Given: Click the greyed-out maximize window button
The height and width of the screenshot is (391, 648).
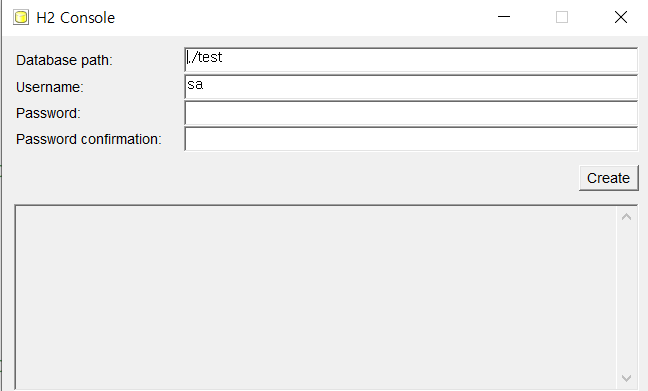Looking at the screenshot, I should pos(562,17).
